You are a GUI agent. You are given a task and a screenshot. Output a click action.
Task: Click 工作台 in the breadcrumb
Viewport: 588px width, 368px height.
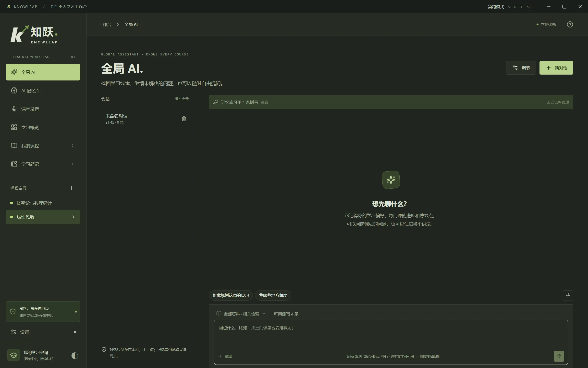pyautogui.click(x=105, y=25)
